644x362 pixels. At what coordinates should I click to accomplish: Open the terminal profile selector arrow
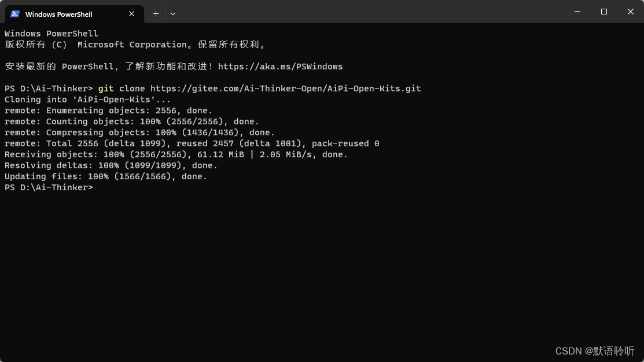point(172,13)
